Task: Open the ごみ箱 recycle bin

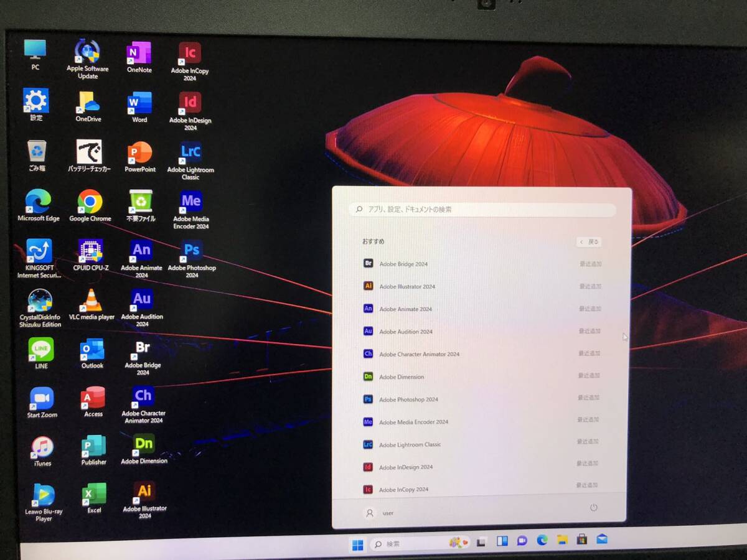Action: tap(37, 156)
